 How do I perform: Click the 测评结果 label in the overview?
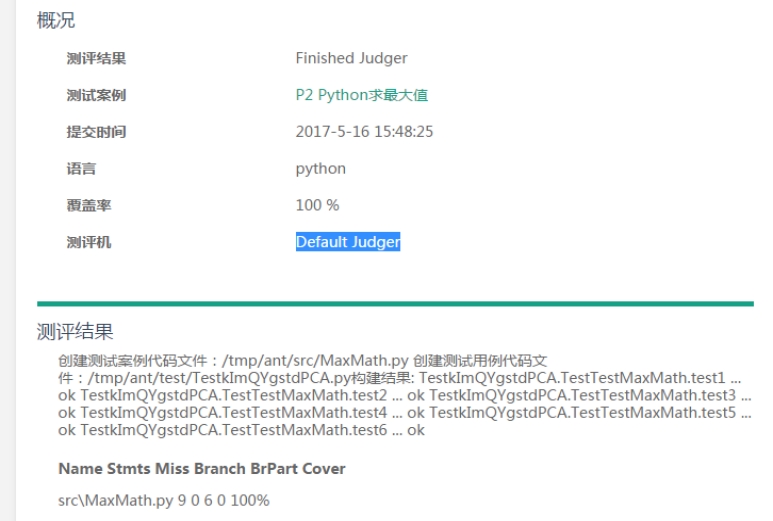(96, 58)
